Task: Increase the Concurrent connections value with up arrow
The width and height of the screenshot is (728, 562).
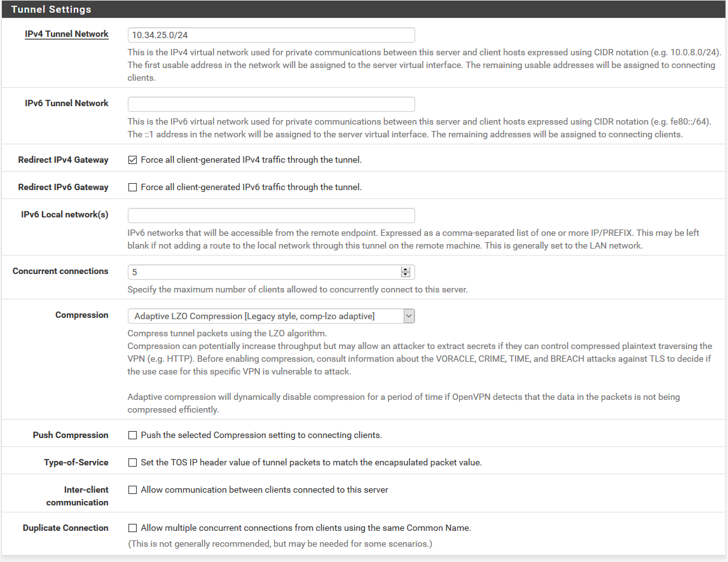Action: click(405, 270)
